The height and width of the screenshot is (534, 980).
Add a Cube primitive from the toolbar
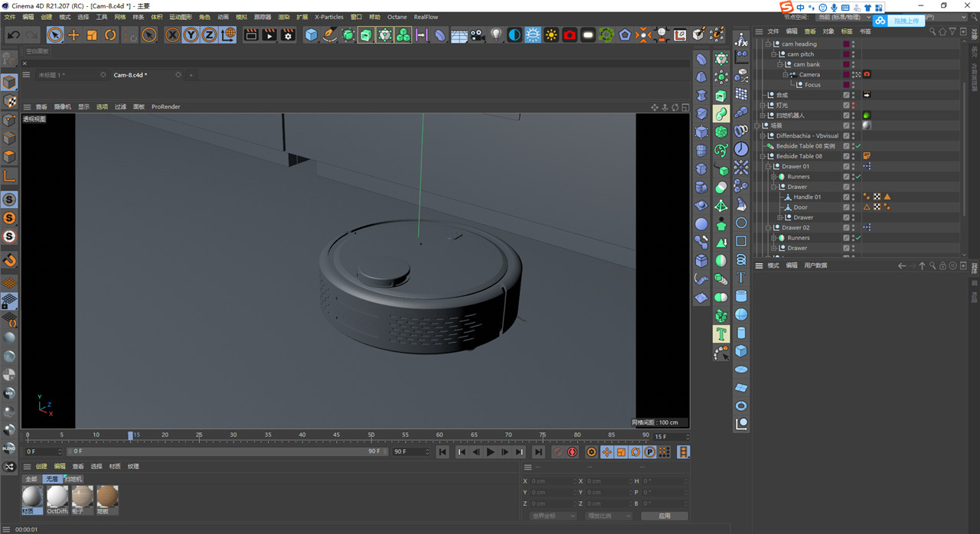(311, 34)
